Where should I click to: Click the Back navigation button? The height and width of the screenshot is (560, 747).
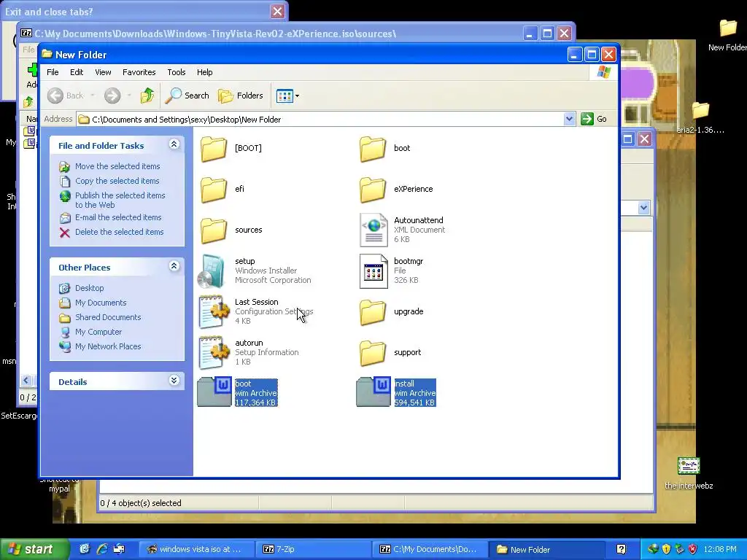(x=66, y=96)
